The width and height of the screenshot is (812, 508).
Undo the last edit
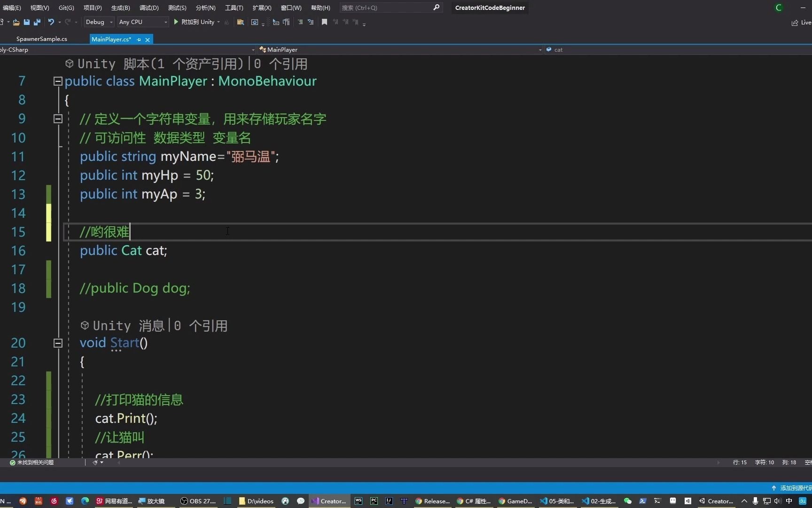point(51,22)
